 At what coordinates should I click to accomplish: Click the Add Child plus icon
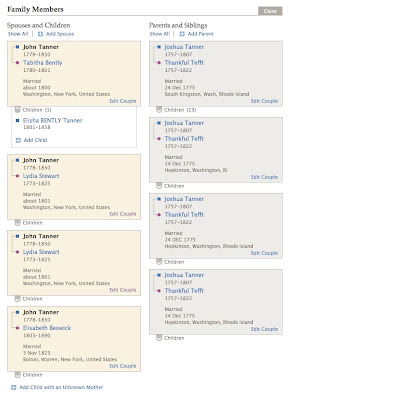[x=18, y=140]
